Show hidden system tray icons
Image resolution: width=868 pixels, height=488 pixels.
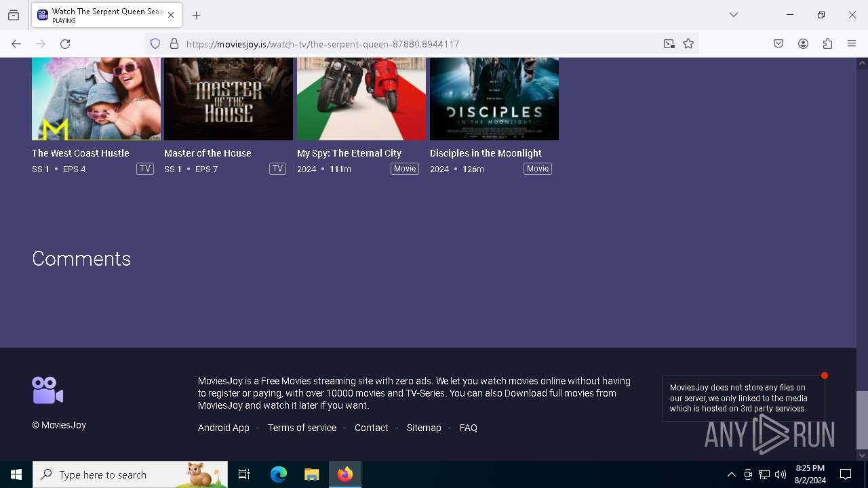[x=731, y=474]
